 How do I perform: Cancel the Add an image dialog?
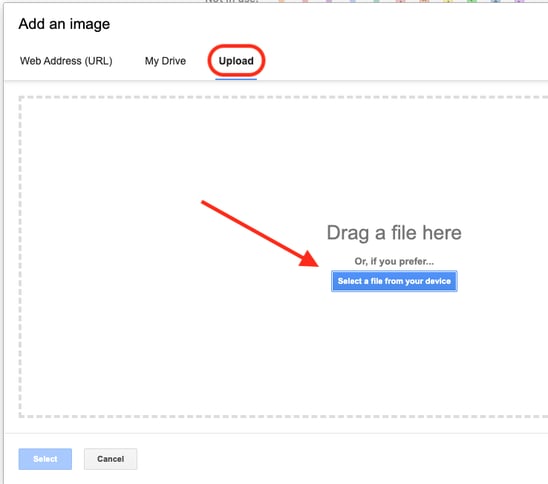pos(110,459)
